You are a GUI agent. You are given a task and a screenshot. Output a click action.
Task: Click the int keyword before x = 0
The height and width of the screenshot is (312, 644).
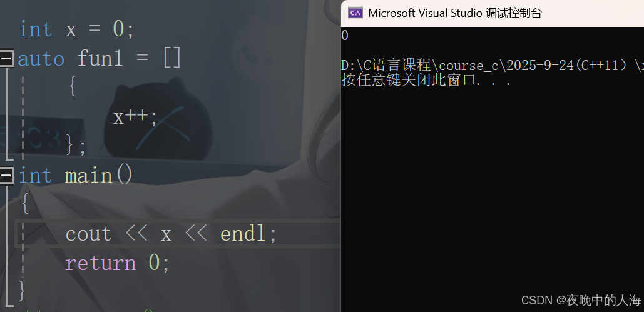[35, 29]
